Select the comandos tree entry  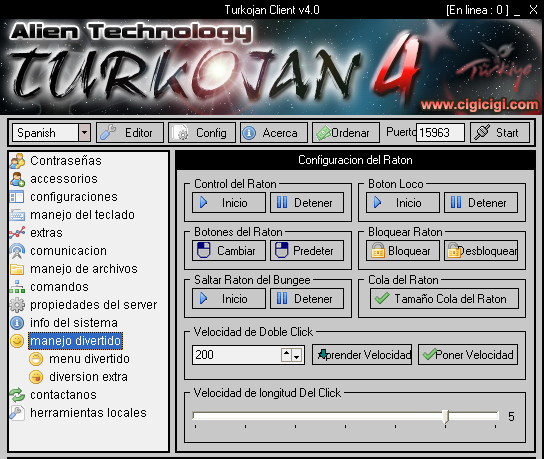tap(59, 287)
